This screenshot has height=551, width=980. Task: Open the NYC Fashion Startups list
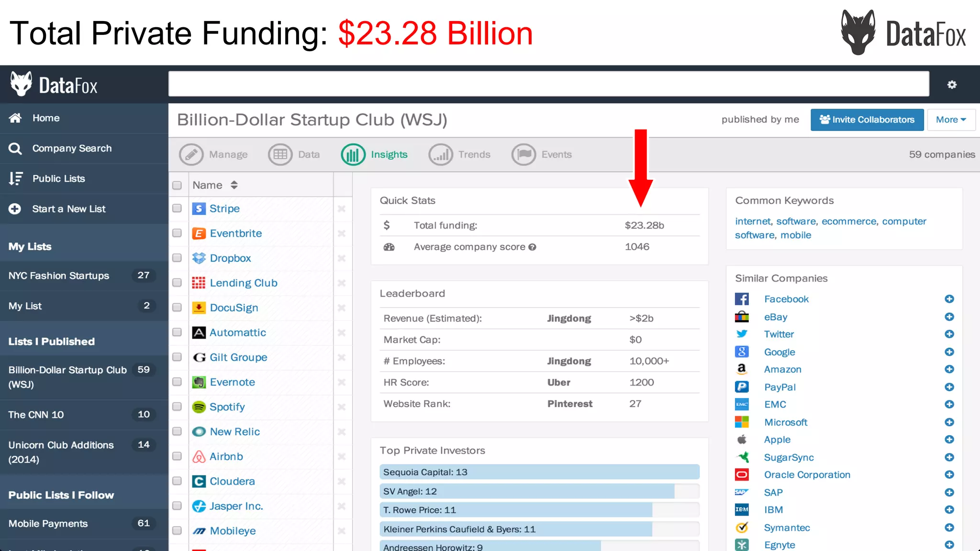click(84, 276)
